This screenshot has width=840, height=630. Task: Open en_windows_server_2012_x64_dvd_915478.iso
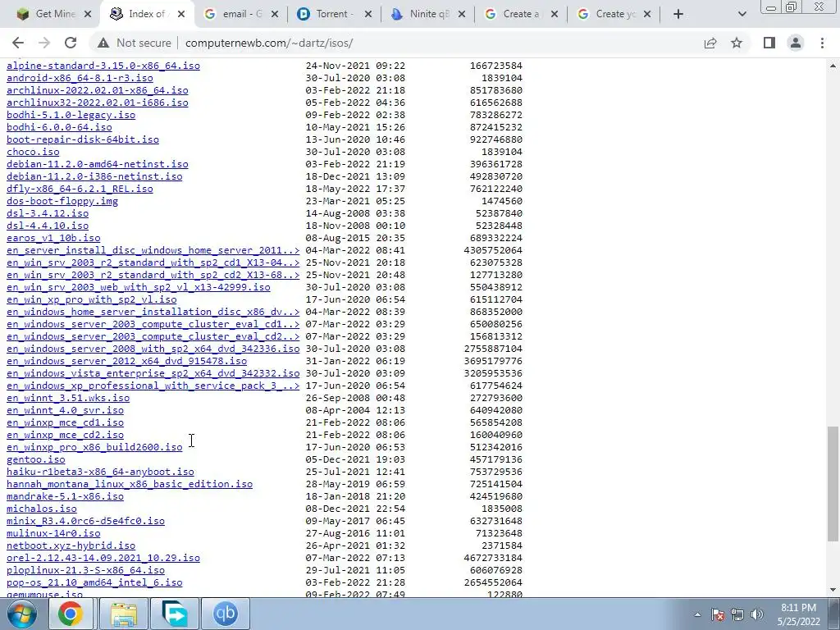tap(127, 361)
